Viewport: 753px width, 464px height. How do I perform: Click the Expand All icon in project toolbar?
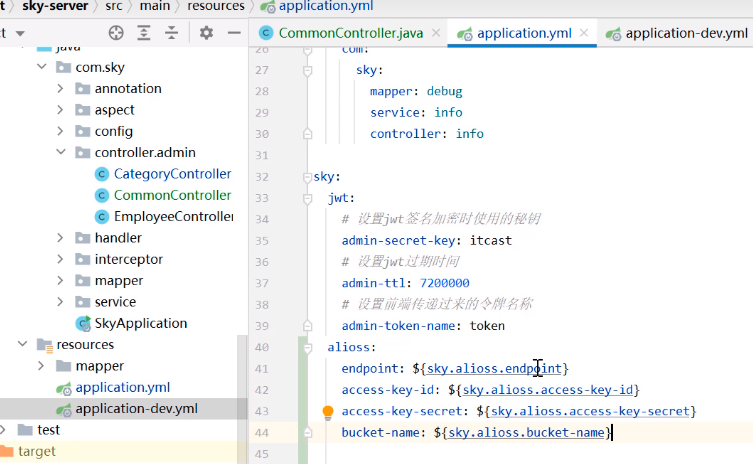(x=145, y=32)
